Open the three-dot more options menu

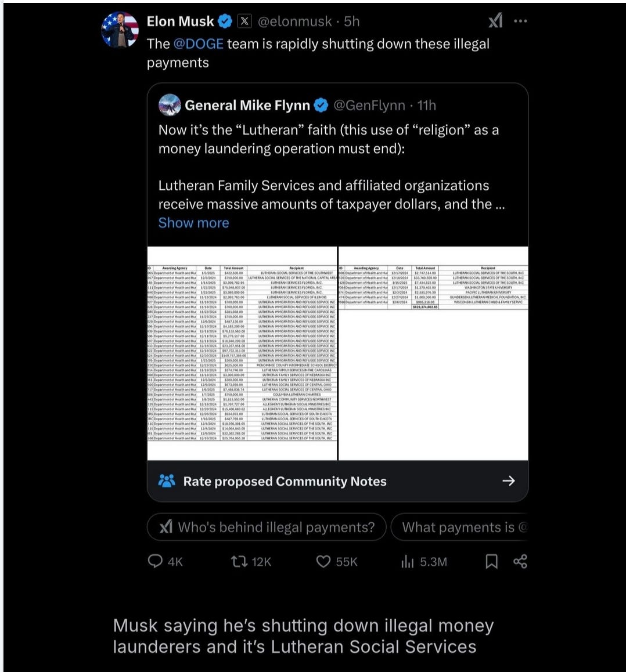point(520,21)
